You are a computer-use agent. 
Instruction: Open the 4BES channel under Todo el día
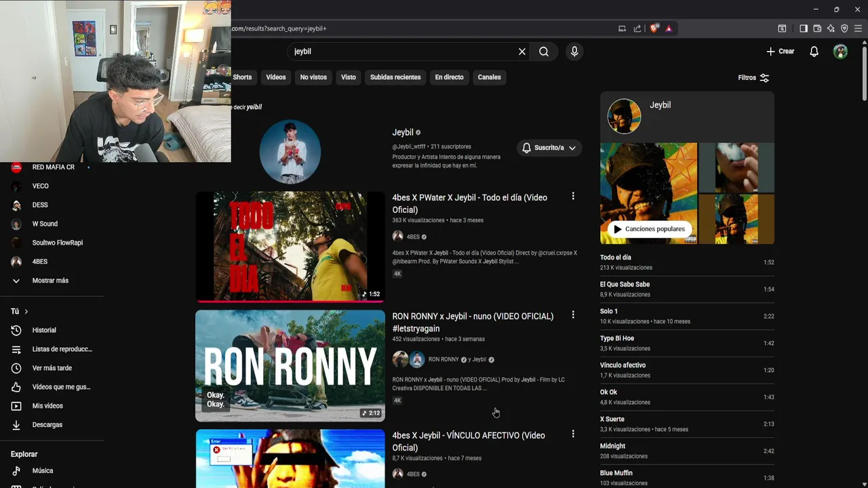413,237
